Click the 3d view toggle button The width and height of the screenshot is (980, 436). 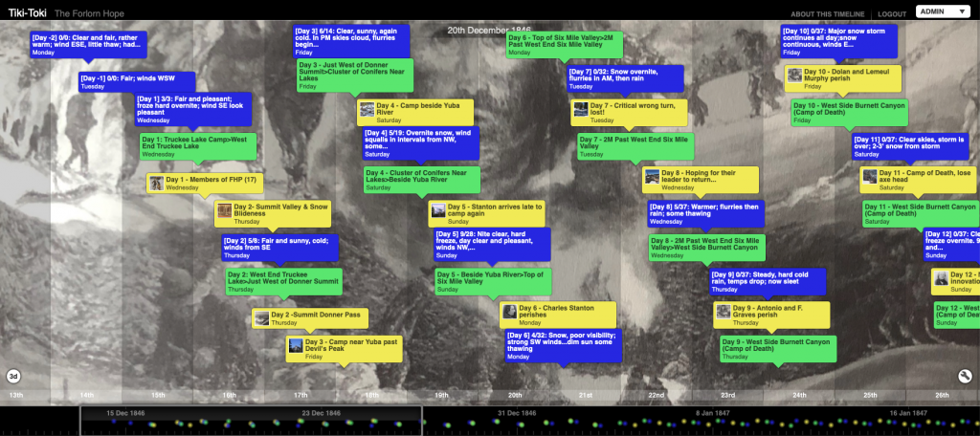13,376
